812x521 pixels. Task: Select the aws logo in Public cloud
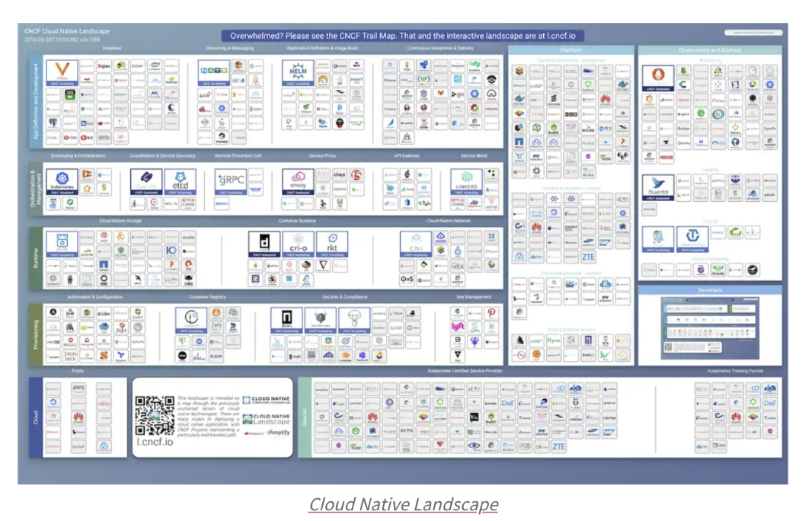pyautogui.click(x=78, y=388)
